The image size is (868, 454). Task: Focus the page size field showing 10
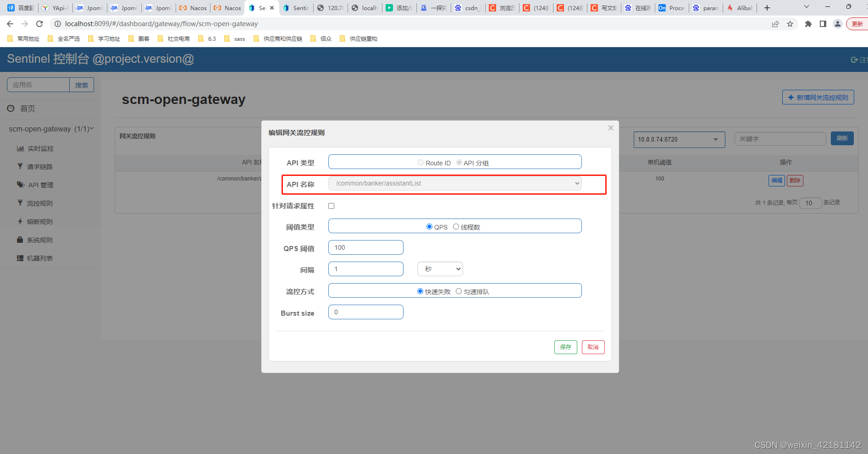click(x=811, y=203)
